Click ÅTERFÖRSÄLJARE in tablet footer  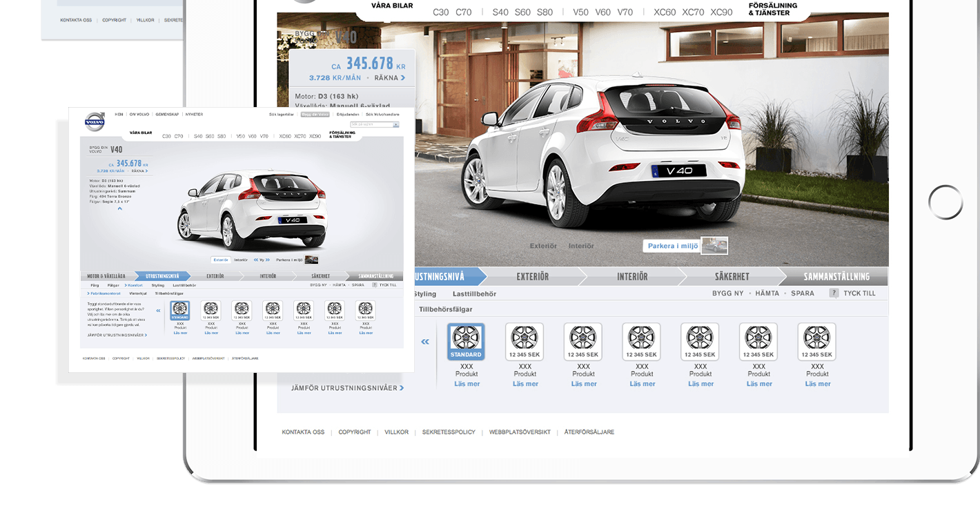tap(589, 432)
